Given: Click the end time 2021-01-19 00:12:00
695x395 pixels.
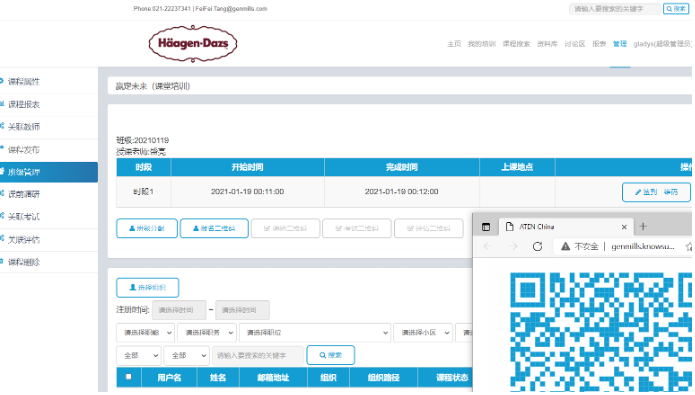Looking at the screenshot, I should (402, 192).
